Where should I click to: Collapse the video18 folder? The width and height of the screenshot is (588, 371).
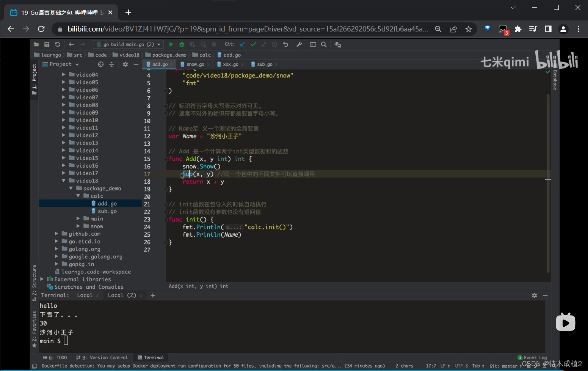(64, 181)
